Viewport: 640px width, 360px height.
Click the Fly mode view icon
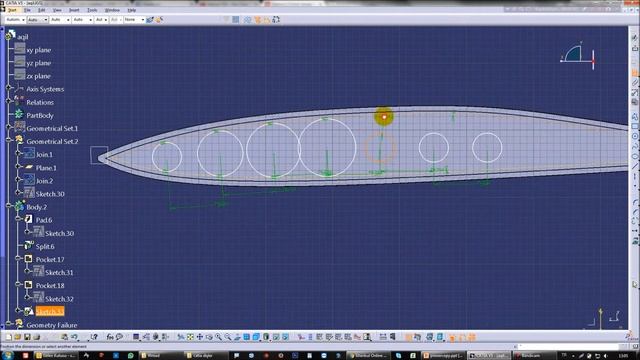[x=181, y=337]
